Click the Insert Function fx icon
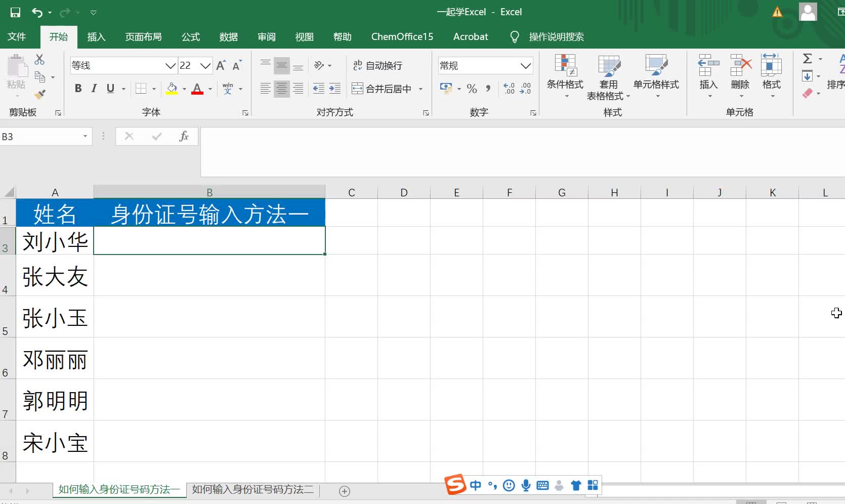 184,136
